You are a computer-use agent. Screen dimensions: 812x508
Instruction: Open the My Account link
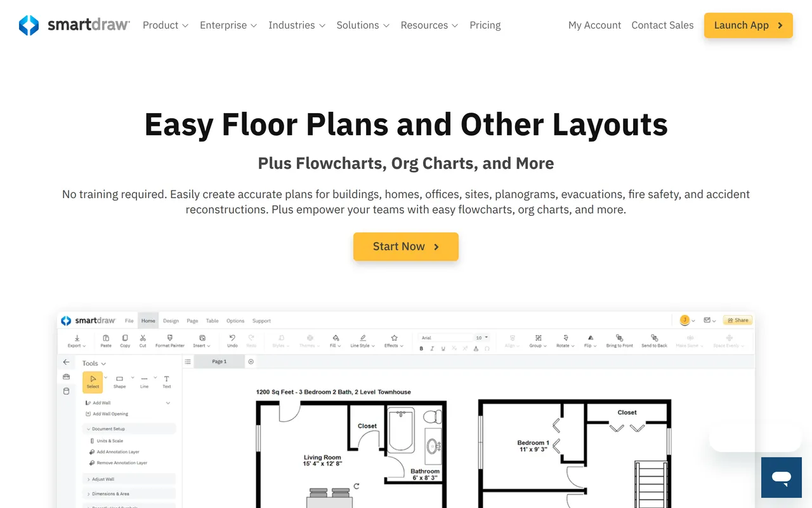click(594, 25)
